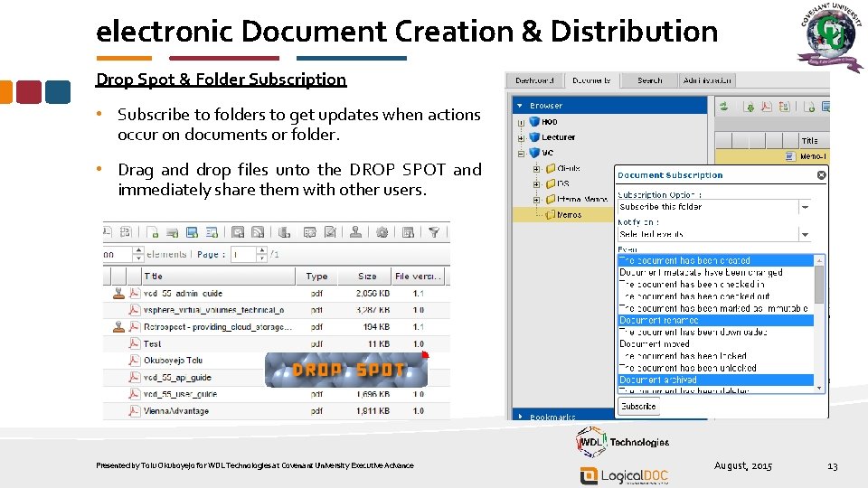
Task: Click the Page number input field
Action: pyautogui.click(x=244, y=255)
